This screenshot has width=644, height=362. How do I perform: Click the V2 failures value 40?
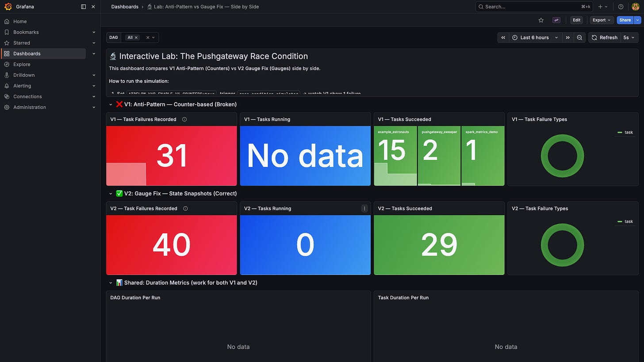(x=172, y=245)
